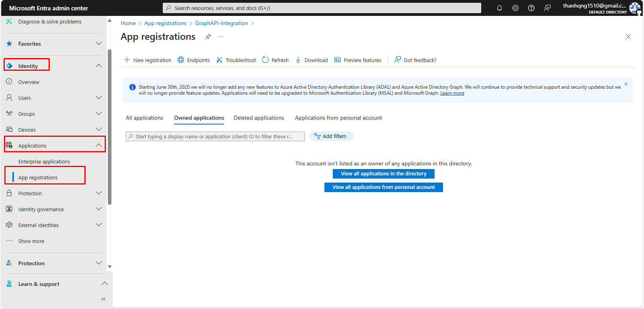Image resolution: width=644 pixels, height=309 pixels.
Task: Expand the Users submenu chevron
Action: 99,97
